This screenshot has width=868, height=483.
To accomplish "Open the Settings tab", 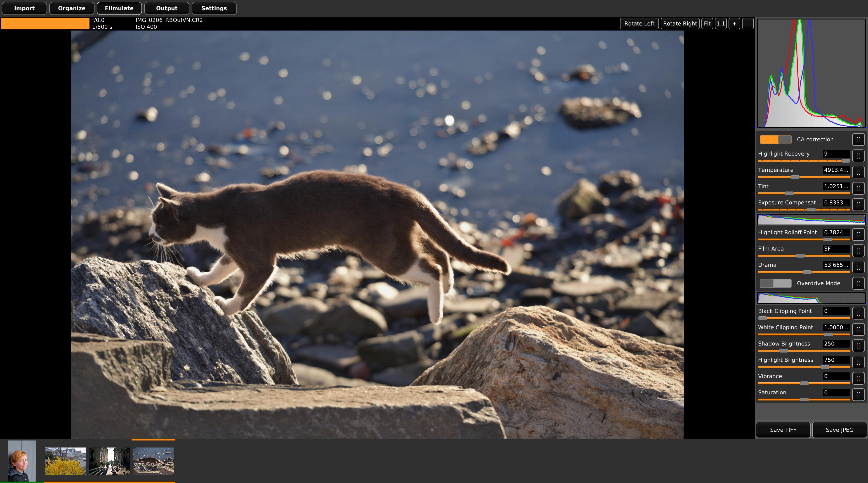I will pos(214,8).
